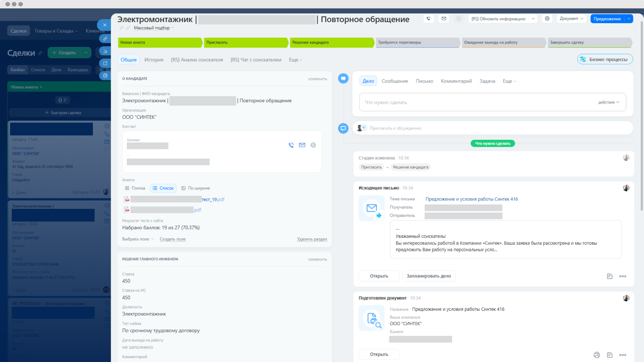Image resolution: width=644 pixels, height=362 pixels.
Task: Print the prepared document from timeline
Action: pyautogui.click(x=597, y=355)
